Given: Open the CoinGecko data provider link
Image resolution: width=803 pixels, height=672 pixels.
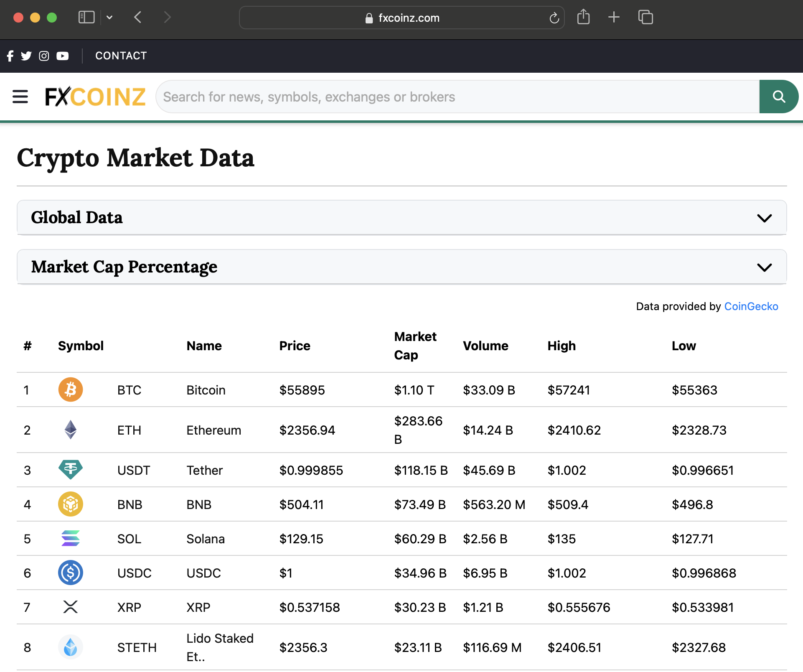Looking at the screenshot, I should [751, 306].
